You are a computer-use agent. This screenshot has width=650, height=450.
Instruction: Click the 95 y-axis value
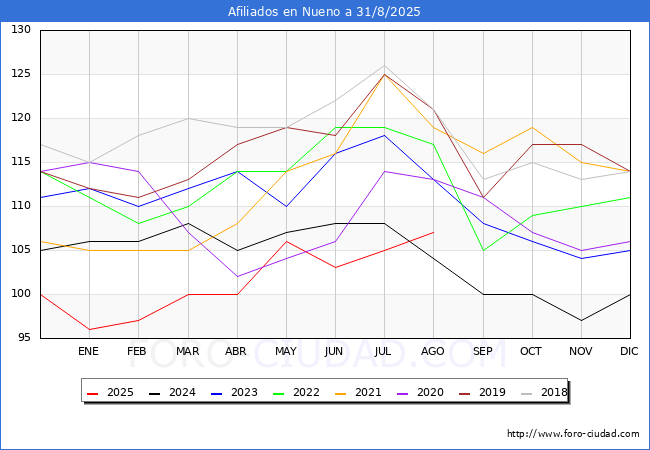24,338
